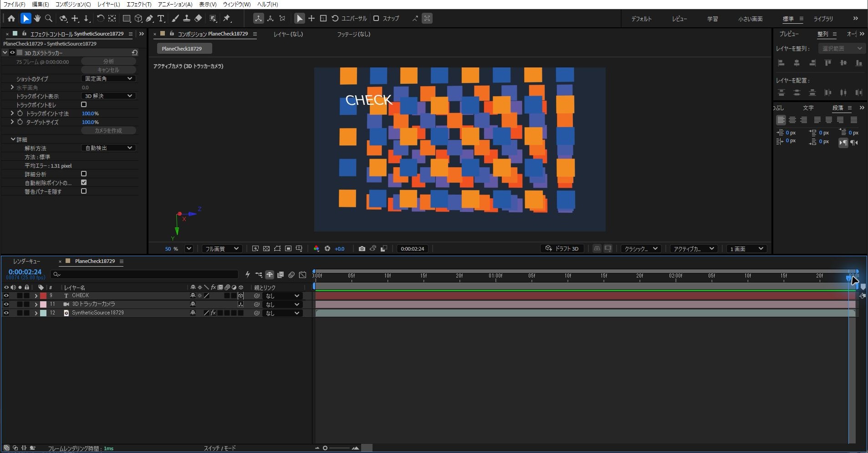Select the Zoom magnifier tool
This screenshot has width=868, height=453.
(x=49, y=19)
